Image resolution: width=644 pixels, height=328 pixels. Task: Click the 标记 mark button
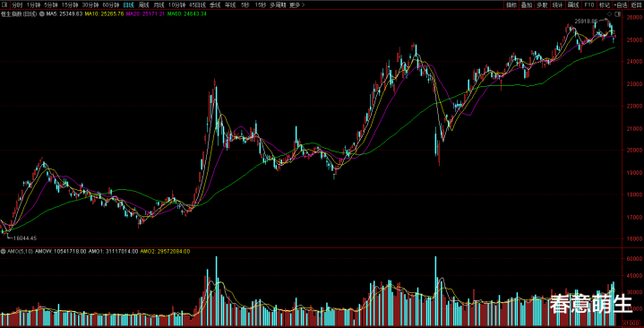point(605,5)
